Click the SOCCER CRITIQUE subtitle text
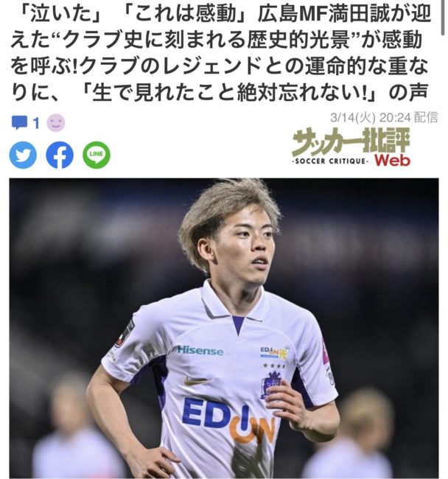 pos(330,161)
